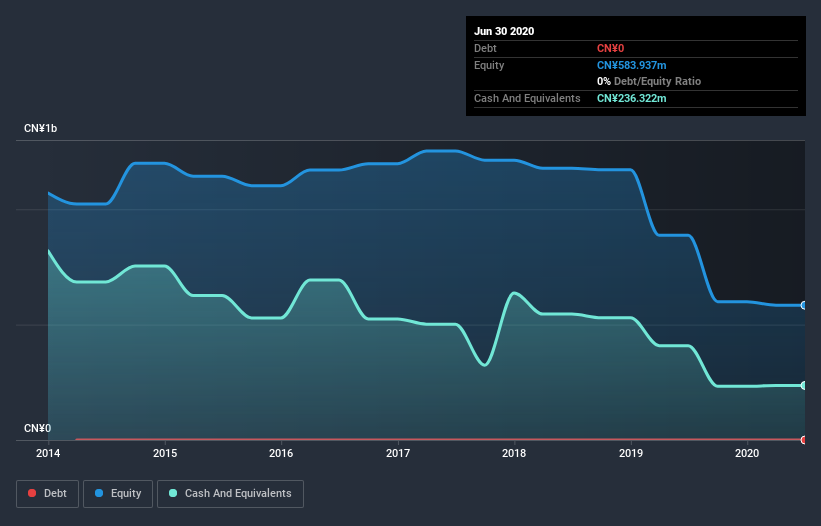Click the red CN¥0 debt value in the tooltip
The width and height of the screenshot is (821, 526).
(x=611, y=48)
